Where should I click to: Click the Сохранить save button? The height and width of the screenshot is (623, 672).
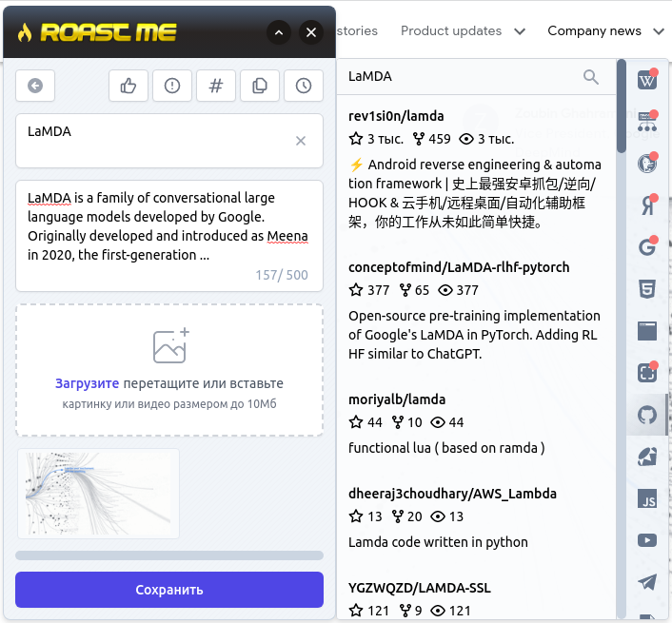pyautogui.click(x=169, y=590)
